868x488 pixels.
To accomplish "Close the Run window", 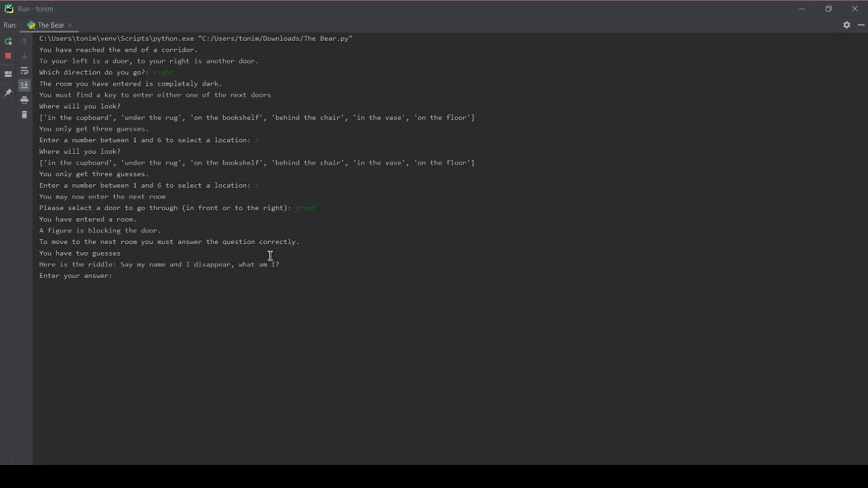I will point(854,9).
